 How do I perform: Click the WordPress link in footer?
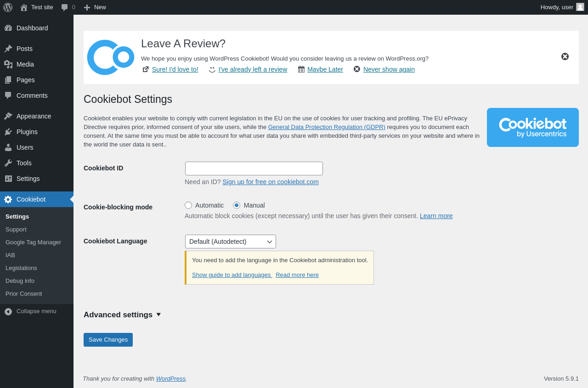click(171, 379)
